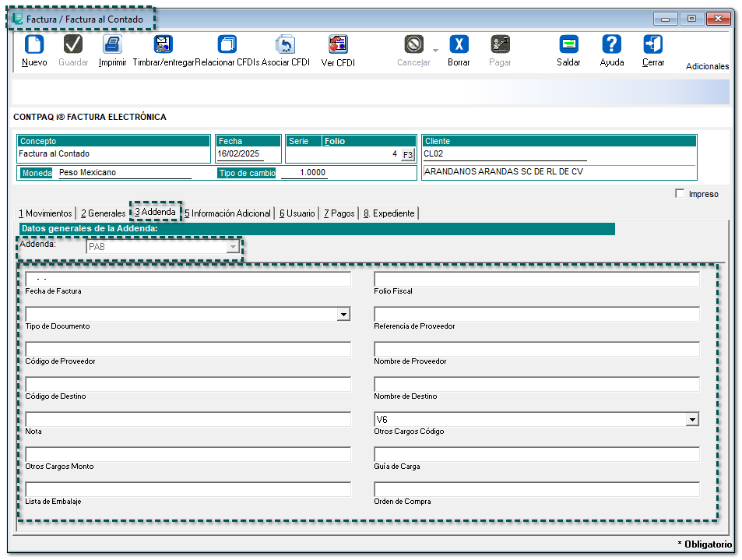
Task: Click the Timbrar/entregar icon
Action: 164,45
